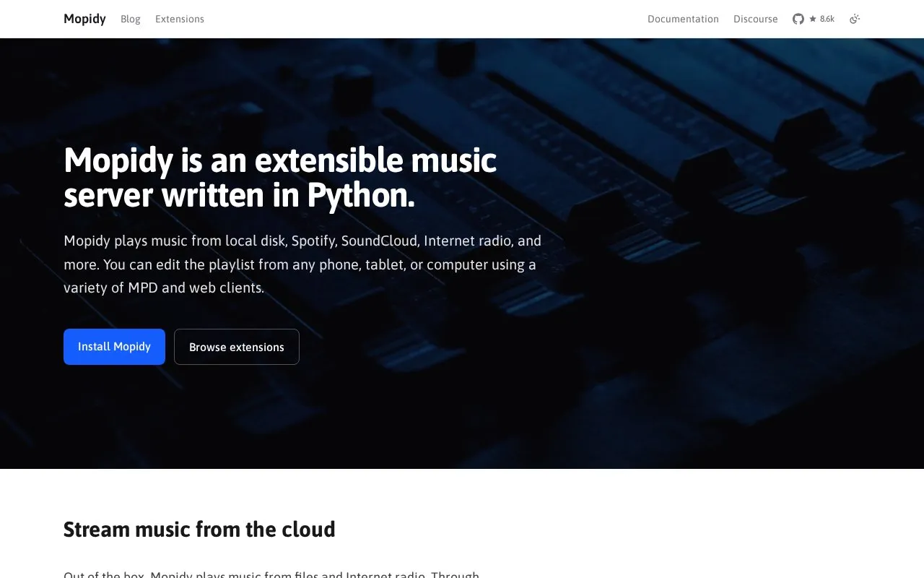This screenshot has width=924, height=578.
Task: Go to the Extensions nav item
Action: 180,19
